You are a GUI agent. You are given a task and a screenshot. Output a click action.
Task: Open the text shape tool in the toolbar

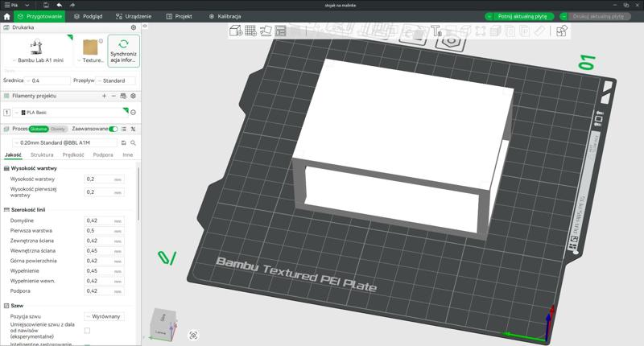pos(436,31)
